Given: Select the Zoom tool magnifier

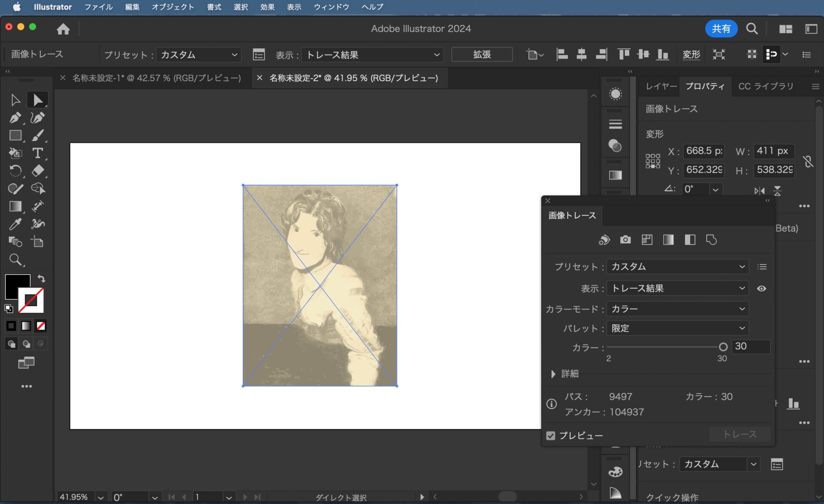Looking at the screenshot, I should (x=15, y=260).
